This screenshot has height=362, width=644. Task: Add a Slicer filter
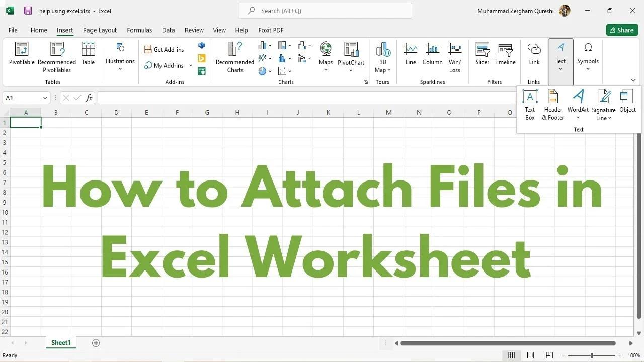(482, 54)
